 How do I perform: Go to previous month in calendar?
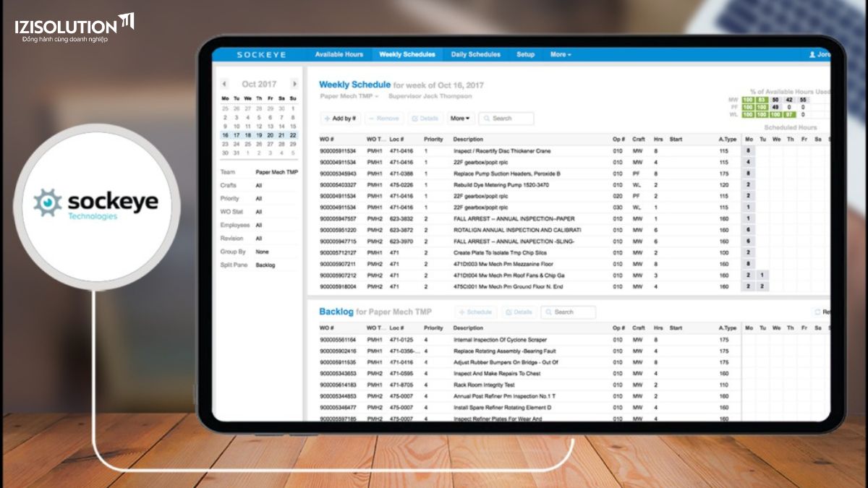click(x=224, y=84)
